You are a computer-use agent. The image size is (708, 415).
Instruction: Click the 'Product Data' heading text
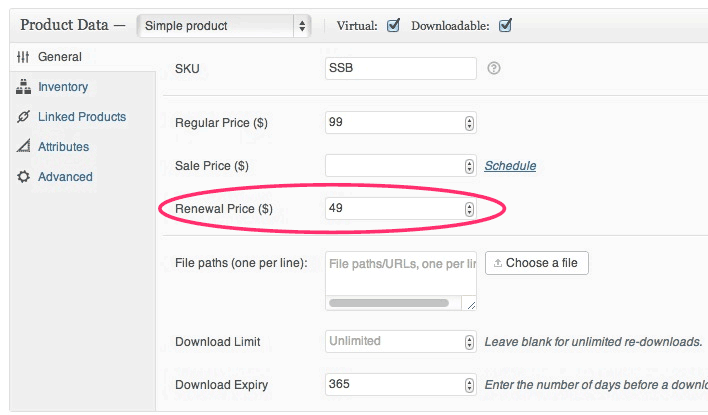(65, 25)
